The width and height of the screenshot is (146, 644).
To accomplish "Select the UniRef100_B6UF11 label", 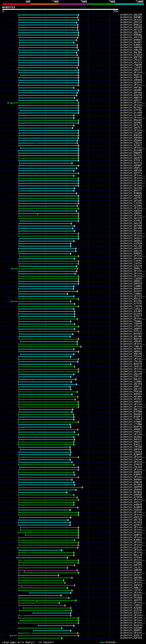I will (x=131, y=75).
